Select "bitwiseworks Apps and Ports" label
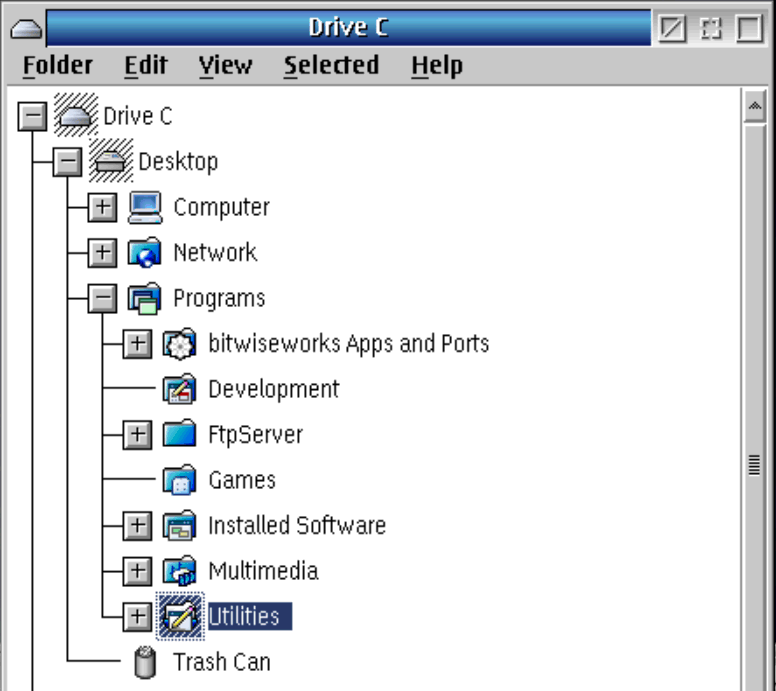The width and height of the screenshot is (776, 691). pos(349,344)
